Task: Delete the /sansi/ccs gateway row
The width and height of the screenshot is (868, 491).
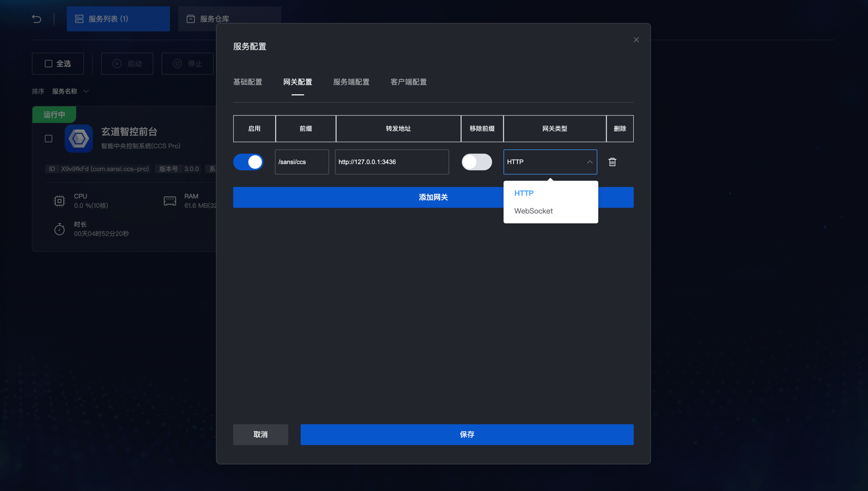Action: (x=612, y=162)
